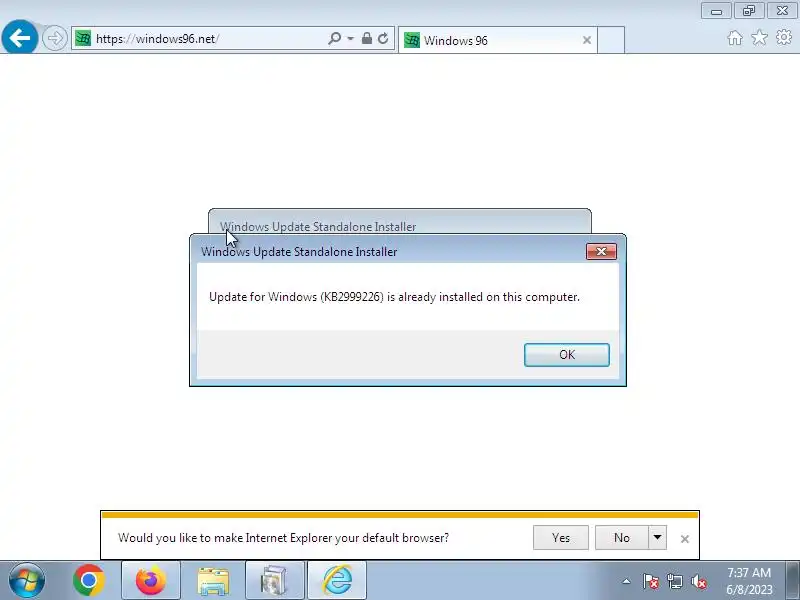The width and height of the screenshot is (800, 600).
Task: Switch to the installer package taskbar icon
Action: pos(274,581)
